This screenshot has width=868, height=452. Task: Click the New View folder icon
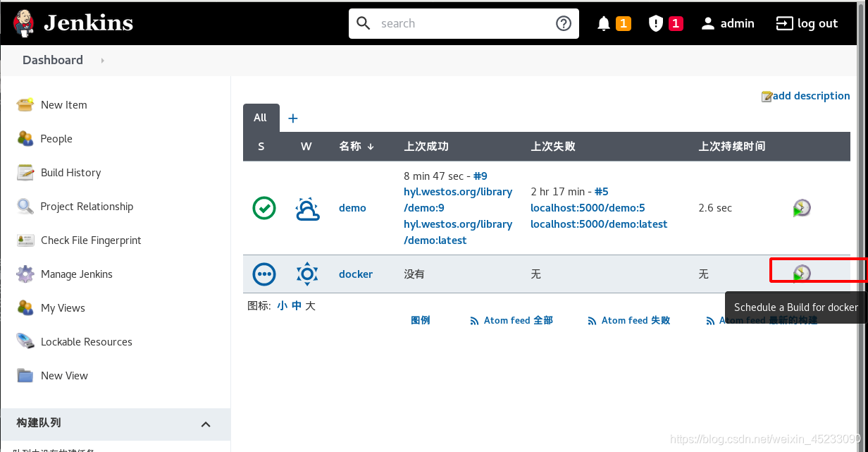[x=25, y=375]
